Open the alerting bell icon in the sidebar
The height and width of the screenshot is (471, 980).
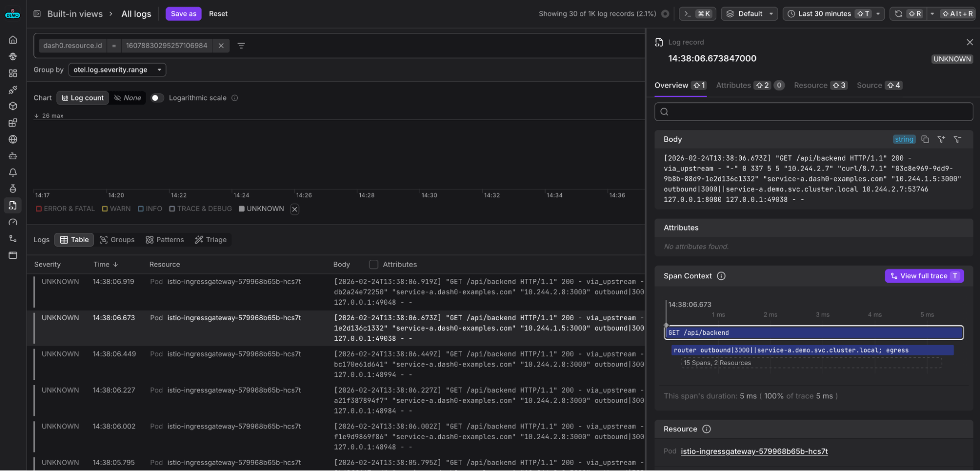point(13,173)
